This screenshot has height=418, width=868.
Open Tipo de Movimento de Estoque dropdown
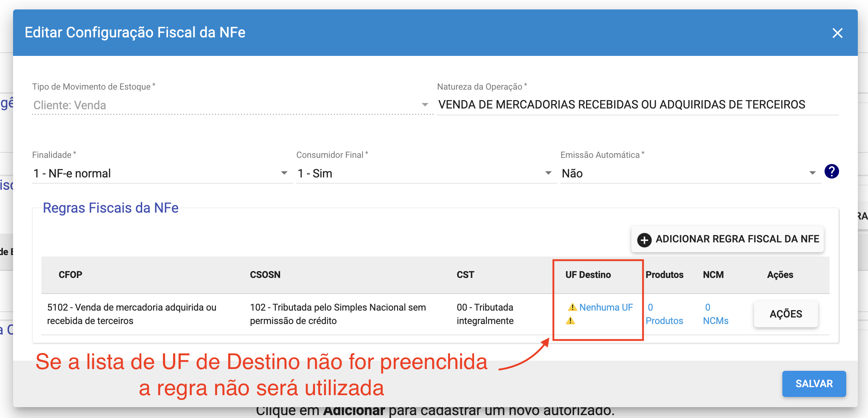pos(232,105)
